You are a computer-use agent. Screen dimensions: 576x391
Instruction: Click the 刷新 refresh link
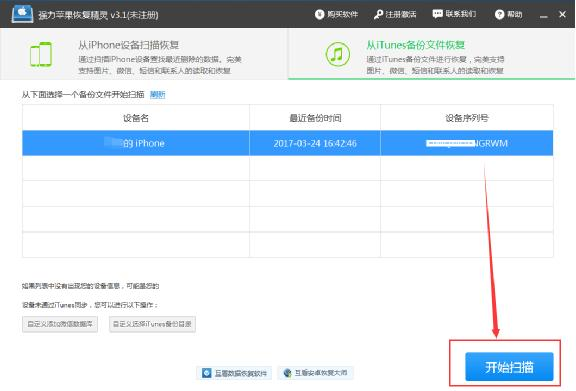click(158, 95)
